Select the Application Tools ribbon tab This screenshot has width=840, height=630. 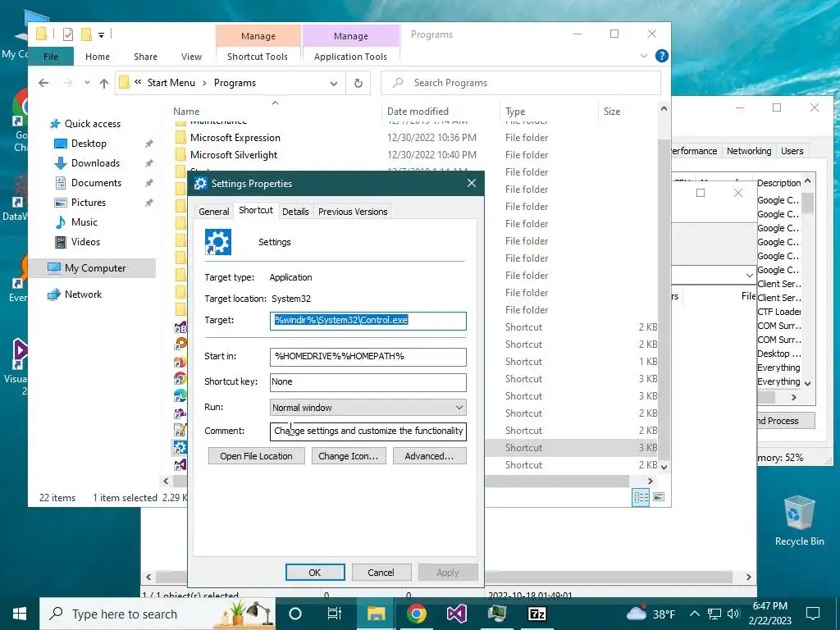point(350,57)
